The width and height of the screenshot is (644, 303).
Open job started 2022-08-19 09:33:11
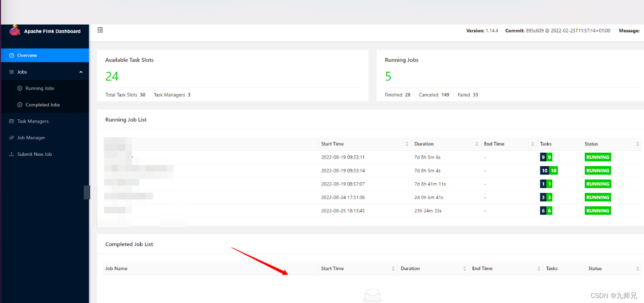[343, 157]
